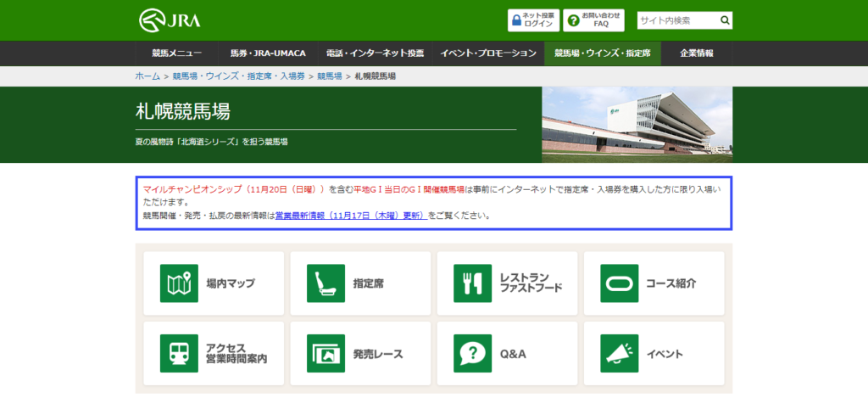Open the 競馬メニュー menu
This screenshot has width=868, height=398.
point(176,53)
